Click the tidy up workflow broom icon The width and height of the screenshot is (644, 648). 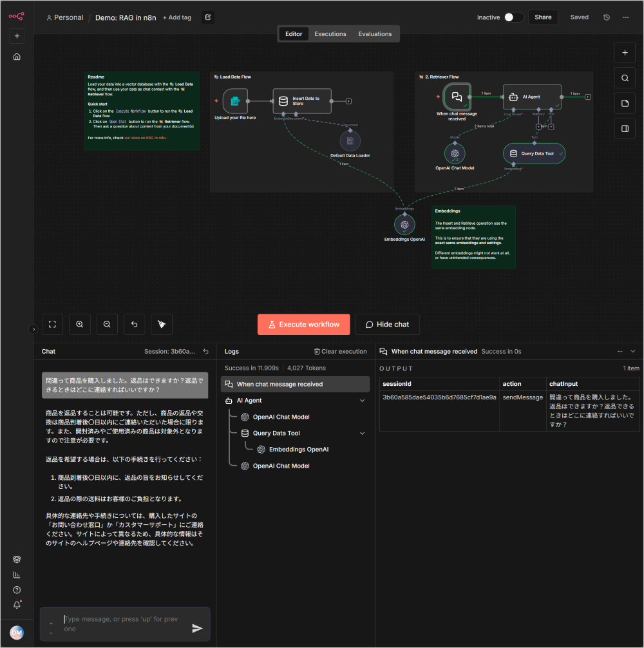162,325
